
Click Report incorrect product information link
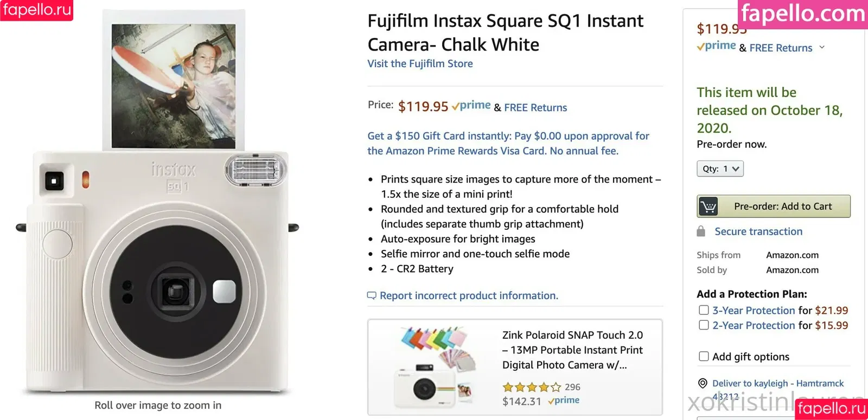click(469, 295)
